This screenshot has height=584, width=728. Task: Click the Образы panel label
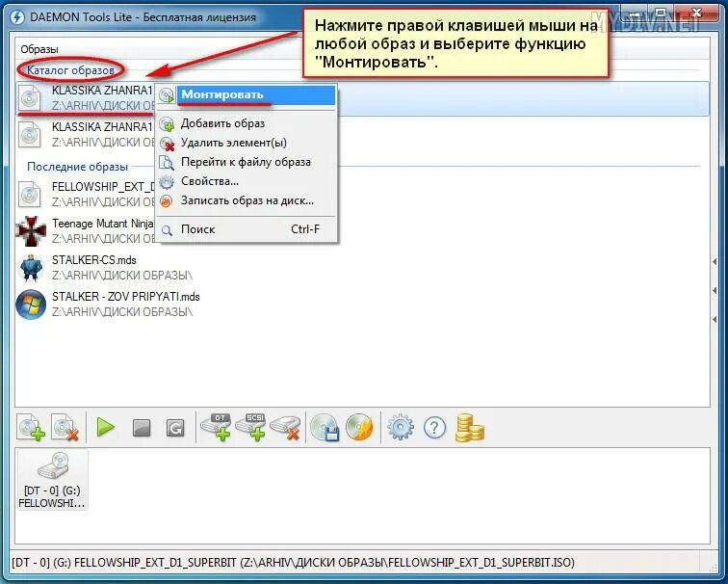39,49
